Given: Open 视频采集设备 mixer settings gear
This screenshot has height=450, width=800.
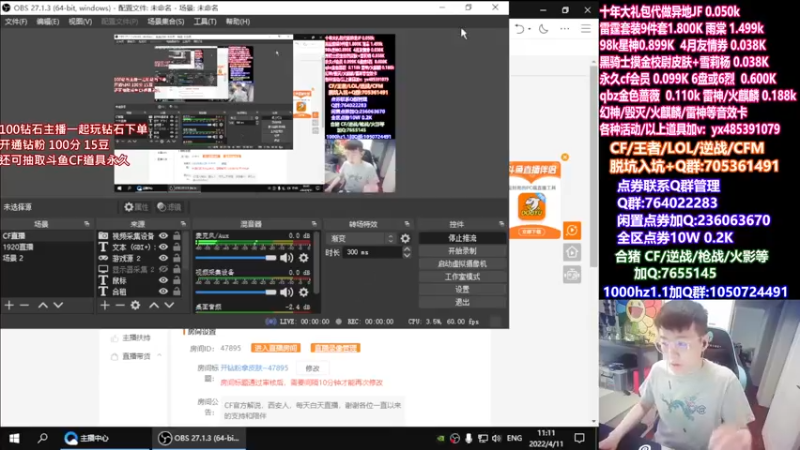Looking at the screenshot, I should tap(304, 292).
